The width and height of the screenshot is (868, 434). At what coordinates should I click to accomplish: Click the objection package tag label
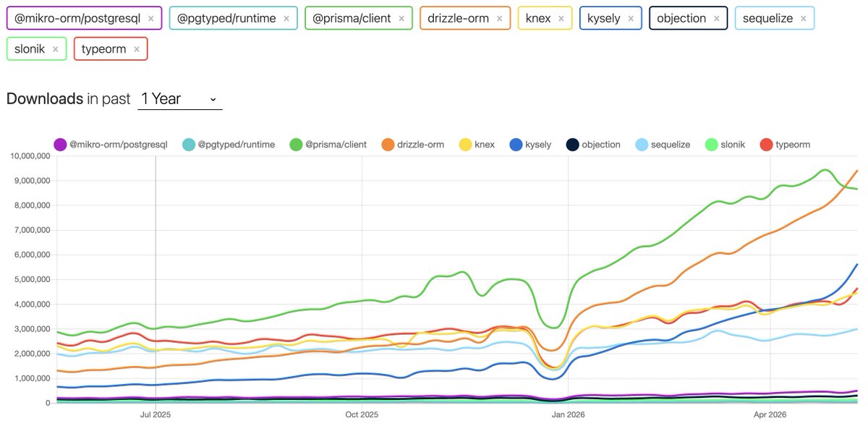(681, 18)
